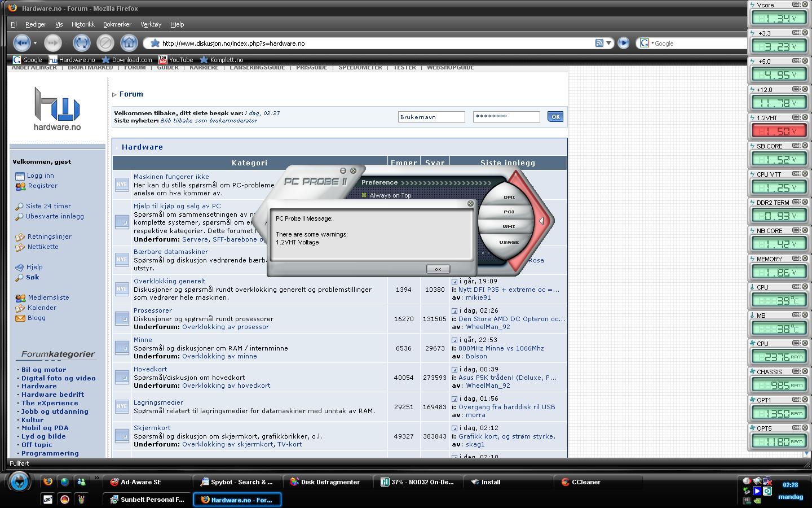Screen dimensions: 812x508
Task: Click the Firefox address bar URL
Action: pyautogui.click(x=378, y=43)
